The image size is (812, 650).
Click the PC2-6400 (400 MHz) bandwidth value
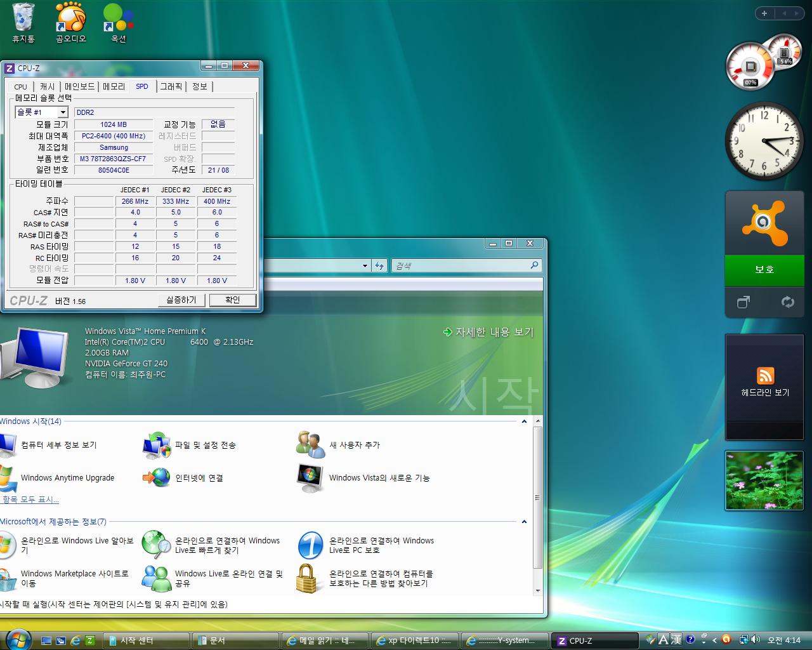point(114,136)
